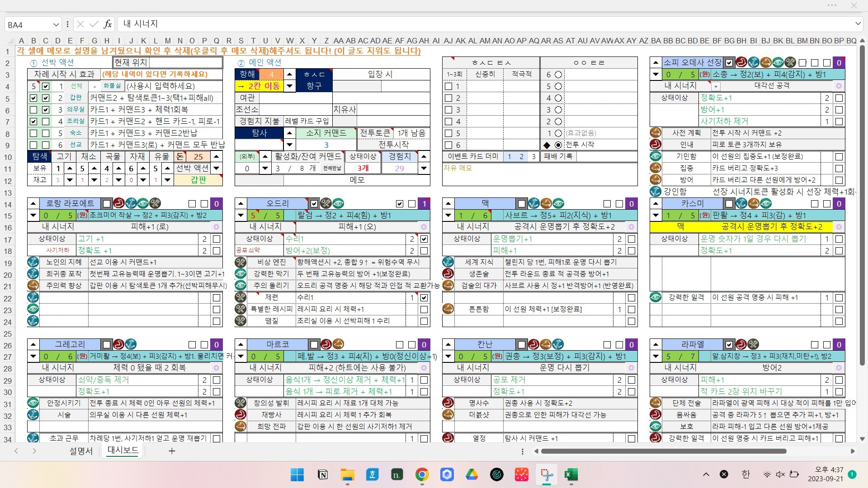Screen dimensions: 868x488
Task: Decrease 선박 액션 value with down arrow
Action: point(217,168)
